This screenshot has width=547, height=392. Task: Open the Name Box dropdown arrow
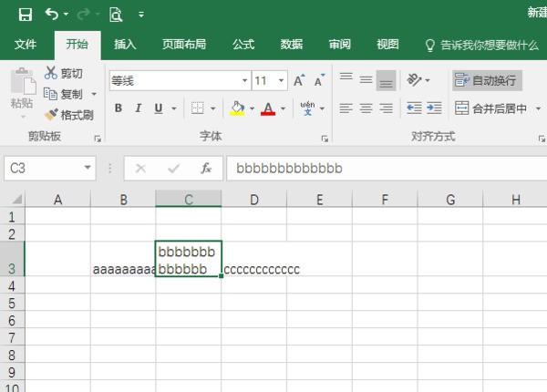click(x=88, y=169)
